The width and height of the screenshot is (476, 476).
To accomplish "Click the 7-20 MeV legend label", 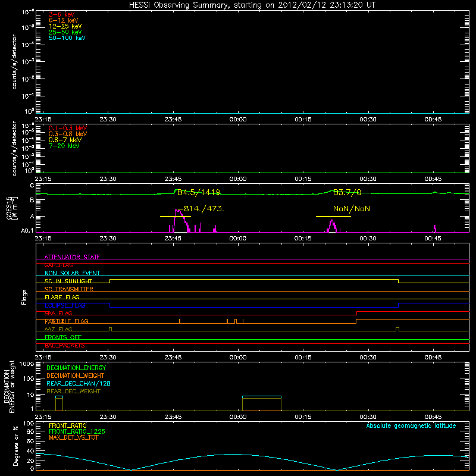I will [x=64, y=146].
